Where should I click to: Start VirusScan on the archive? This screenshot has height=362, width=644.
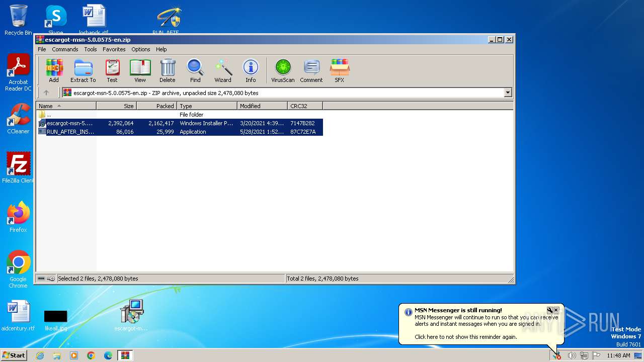click(283, 70)
